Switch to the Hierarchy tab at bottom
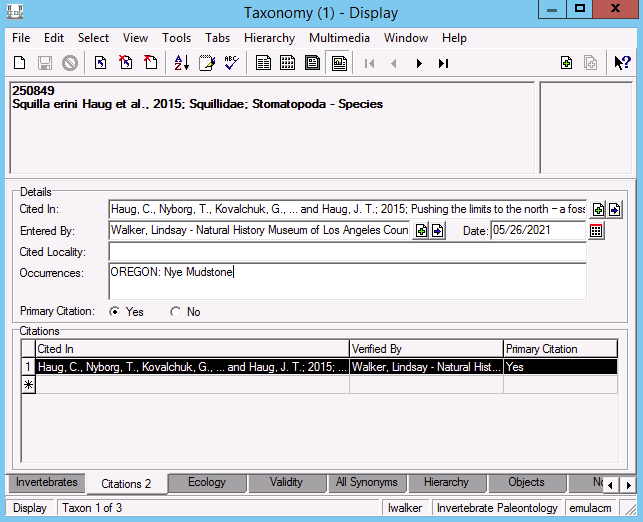The height and width of the screenshot is (522, 643). coord(446,482)
